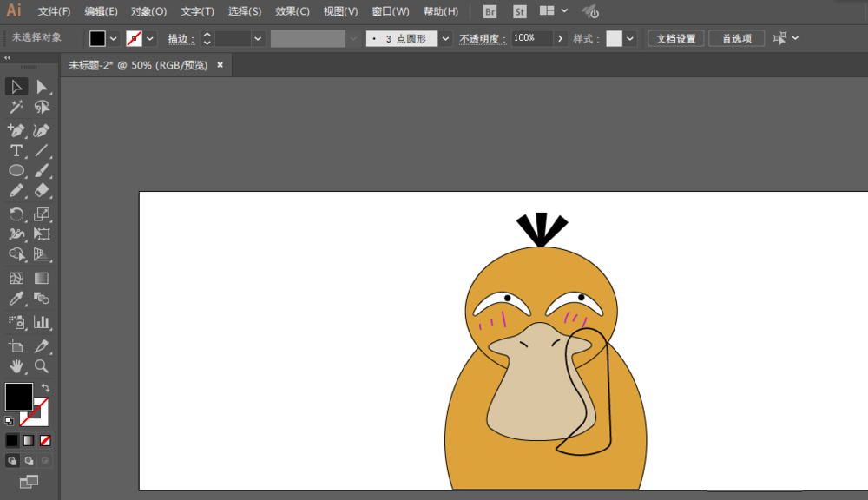
Task: Open the 窗口(W) menu
Action: coord(391,11)
